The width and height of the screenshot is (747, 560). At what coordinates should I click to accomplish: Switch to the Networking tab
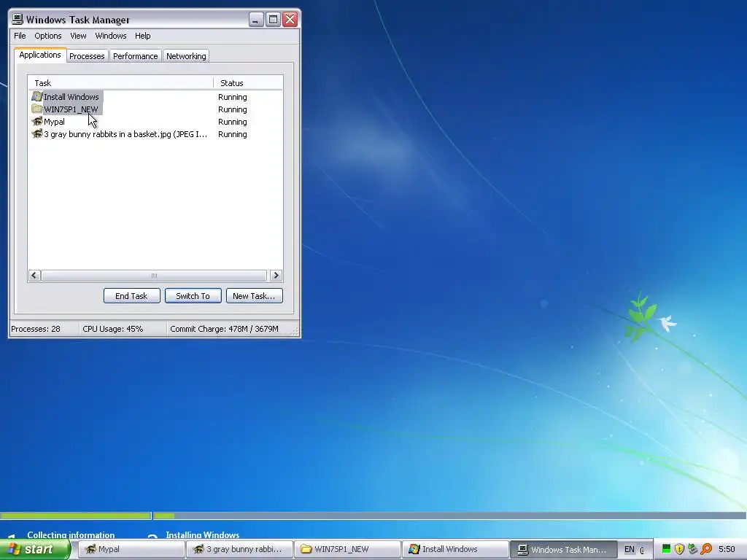[186, 56]
